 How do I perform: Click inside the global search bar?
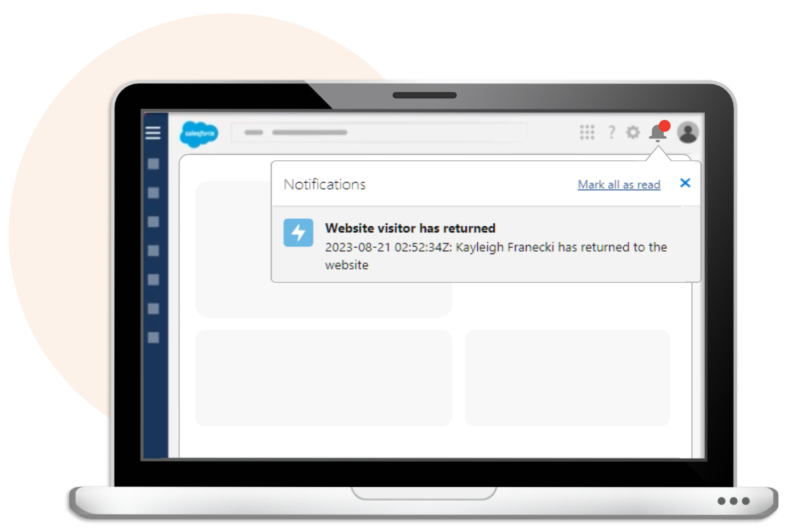point(378,132)
